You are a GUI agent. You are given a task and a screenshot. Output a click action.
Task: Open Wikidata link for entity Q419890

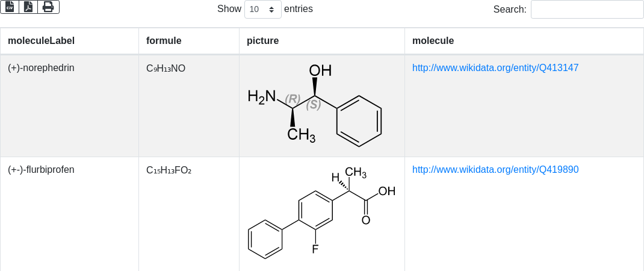click(495, 170)
